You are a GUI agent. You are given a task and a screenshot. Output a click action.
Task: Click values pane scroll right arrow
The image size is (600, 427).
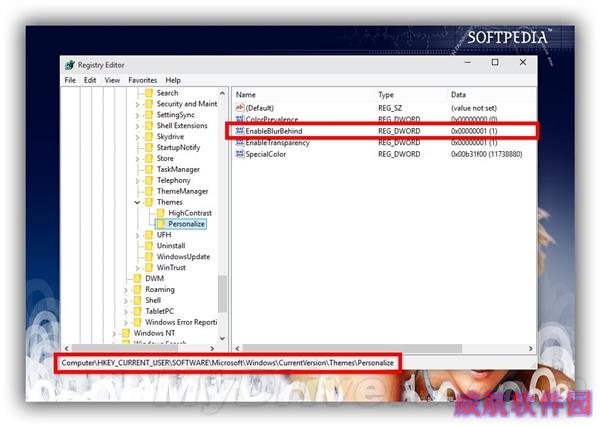pos(531,348)
